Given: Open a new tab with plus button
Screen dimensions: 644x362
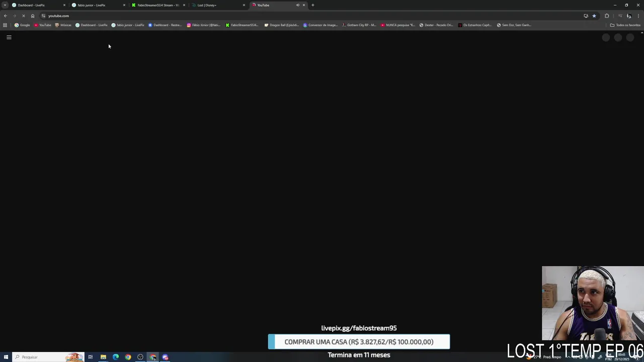Looking at the screenshot, I should coord(313,5).
